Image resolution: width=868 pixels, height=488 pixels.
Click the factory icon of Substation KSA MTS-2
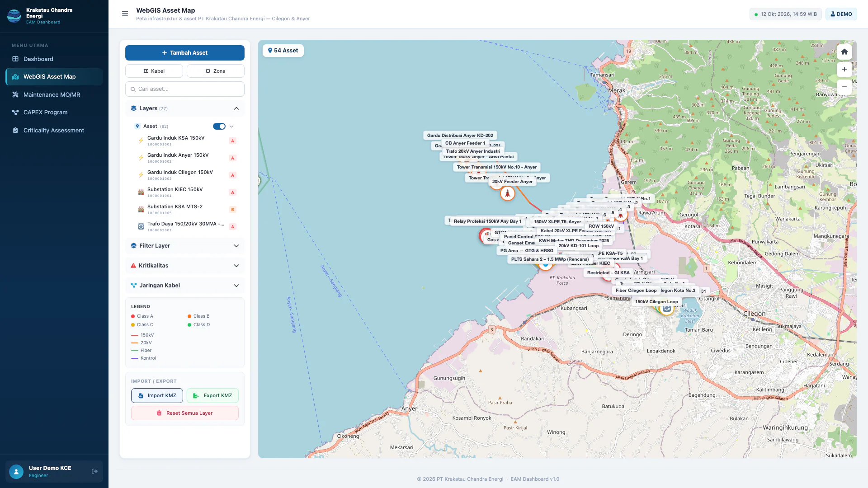pyautogui.click(x=141, y=210)
